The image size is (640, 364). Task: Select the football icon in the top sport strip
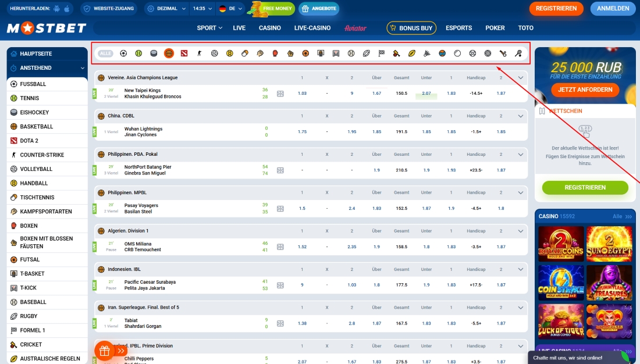click(123, 53)
